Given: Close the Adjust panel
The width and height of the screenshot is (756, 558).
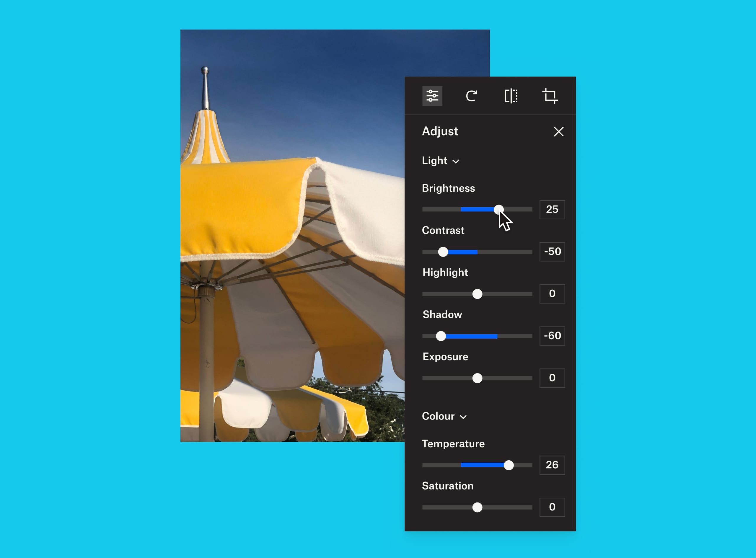Looking at the screenshot, I should (x=559, y=131).
